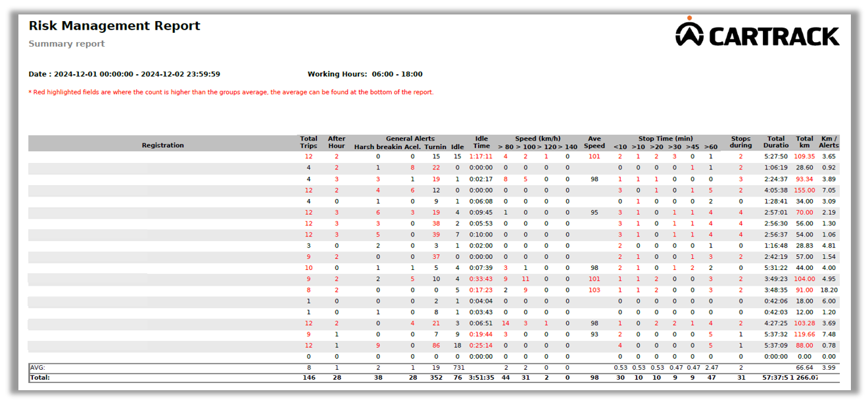Click the idle time value 0:03:43

(481, 313)
